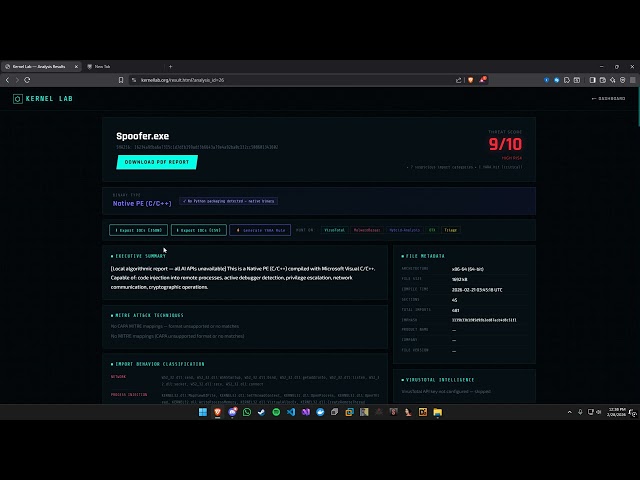Click the share page icon in address bar
This screenshot has width=640, height=480.
(458, 80)
